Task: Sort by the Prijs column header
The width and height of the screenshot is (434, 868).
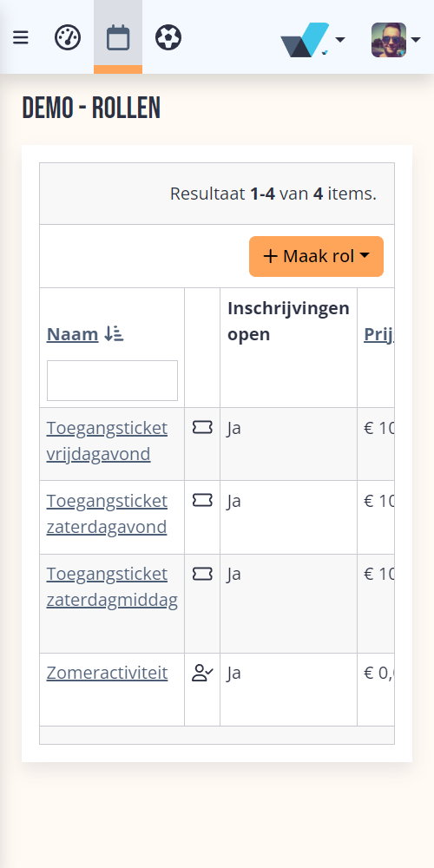Action: point(378,334)
